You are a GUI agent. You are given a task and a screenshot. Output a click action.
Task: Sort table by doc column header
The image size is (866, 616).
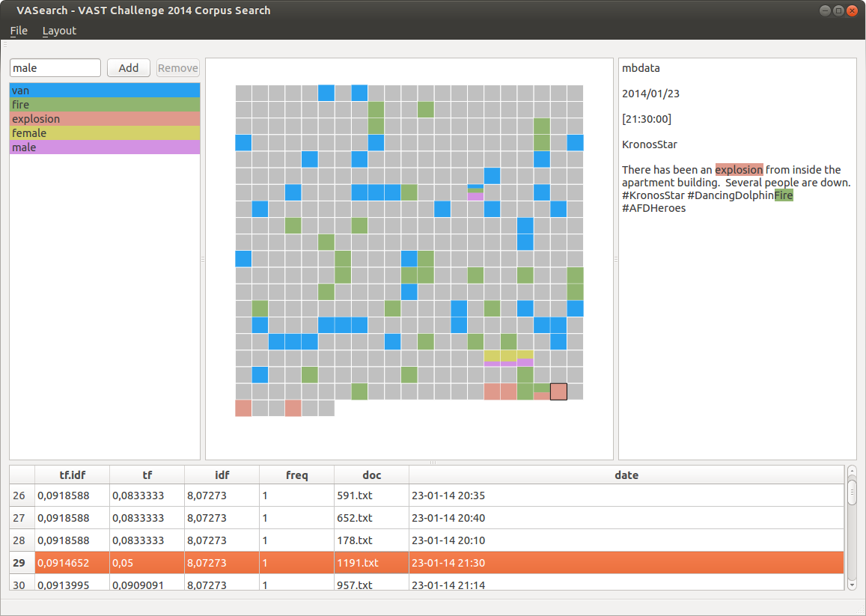[x=372, y=475]
